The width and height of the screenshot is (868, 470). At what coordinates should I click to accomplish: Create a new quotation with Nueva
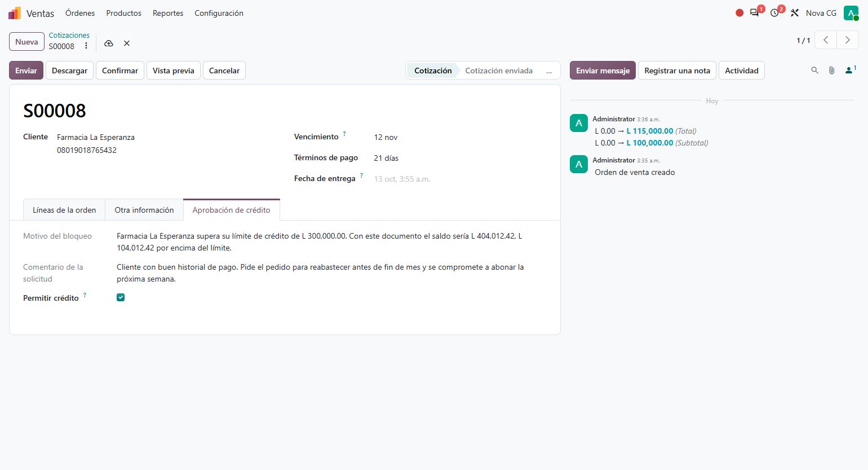pyautogui.click(x=26, y=42)
